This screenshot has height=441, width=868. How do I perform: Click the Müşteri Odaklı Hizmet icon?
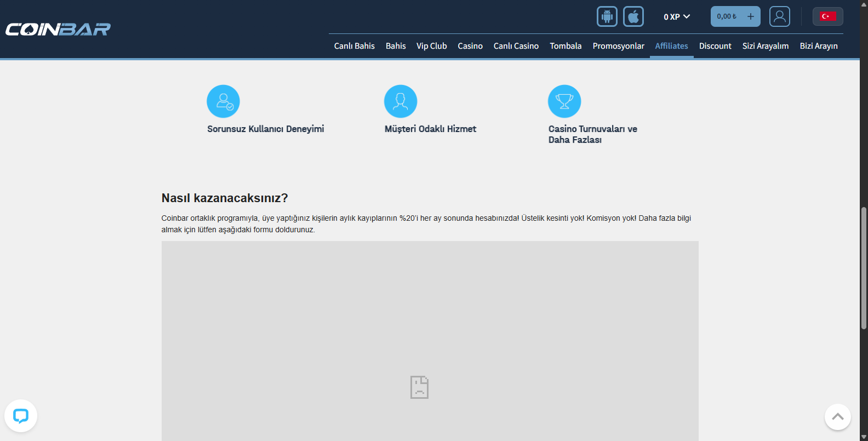(x=401, y=101)
